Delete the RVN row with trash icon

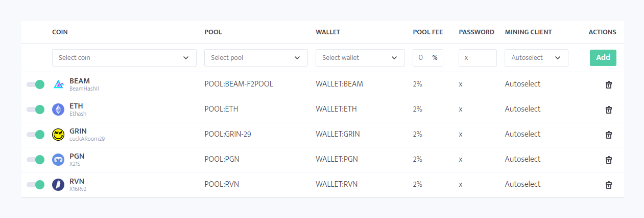point(608,185)
